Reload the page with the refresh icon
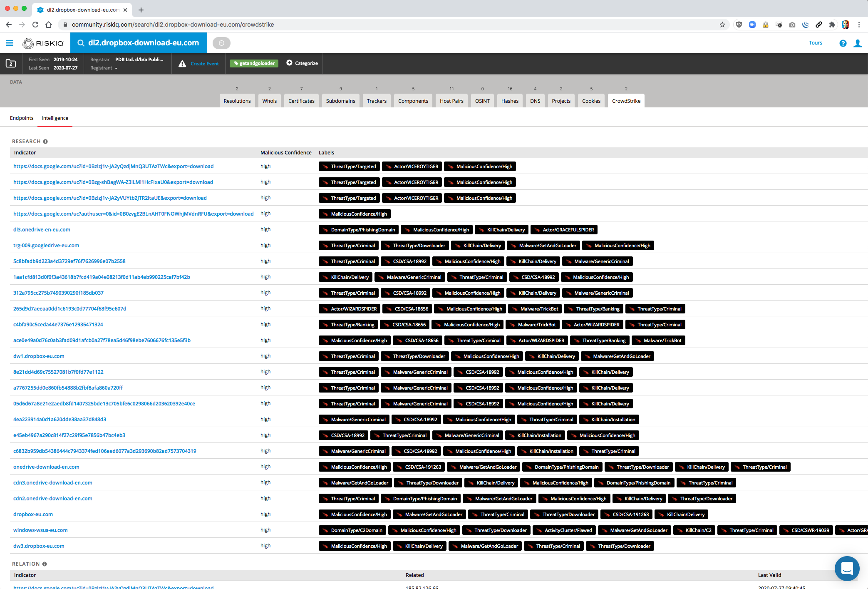The width and height of the screenshot is (868, 589). [35, 25]
